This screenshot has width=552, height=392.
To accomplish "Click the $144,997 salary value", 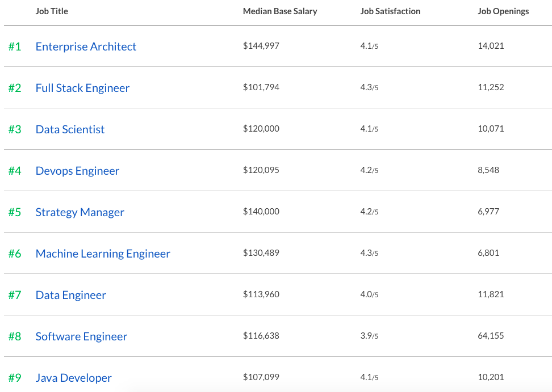I will (261, 46).
